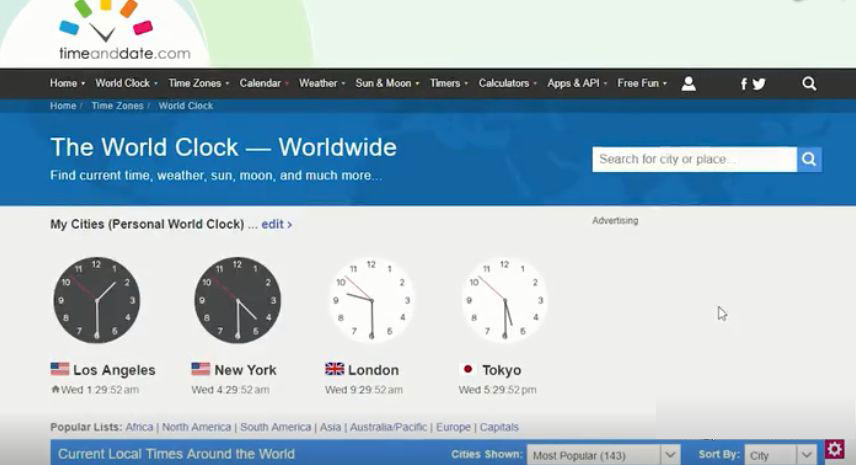This screenshot has width=856, height=465.
Task: Click the Search for city or place field
Action: click(x=694, y=159)
